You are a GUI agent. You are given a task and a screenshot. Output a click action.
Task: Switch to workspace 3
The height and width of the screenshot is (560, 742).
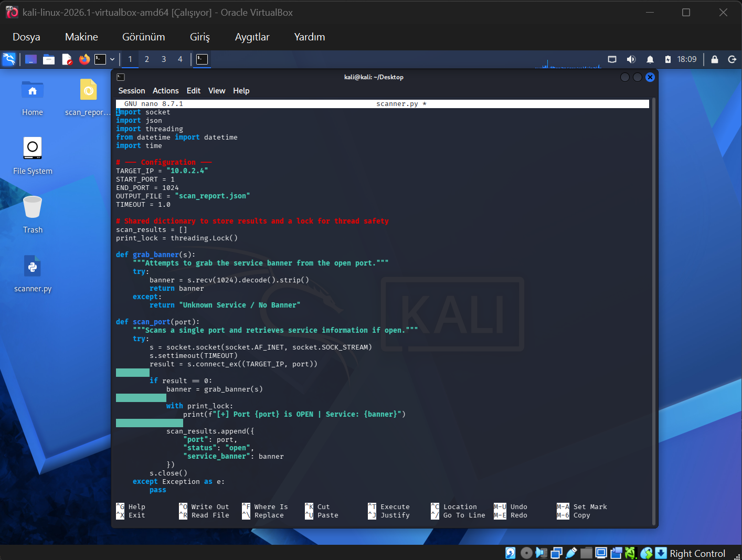coord(164,59)
